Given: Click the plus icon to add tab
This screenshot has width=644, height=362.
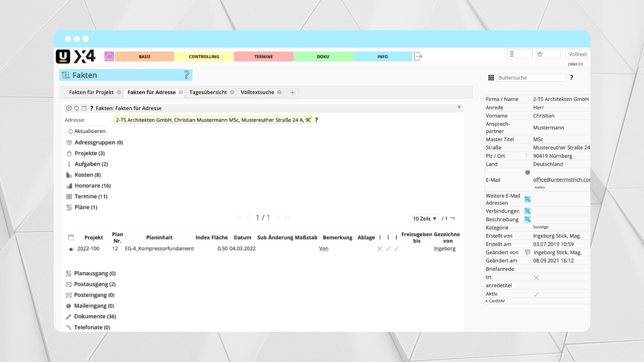Looking at the screenshot, I should coord(292,93).
